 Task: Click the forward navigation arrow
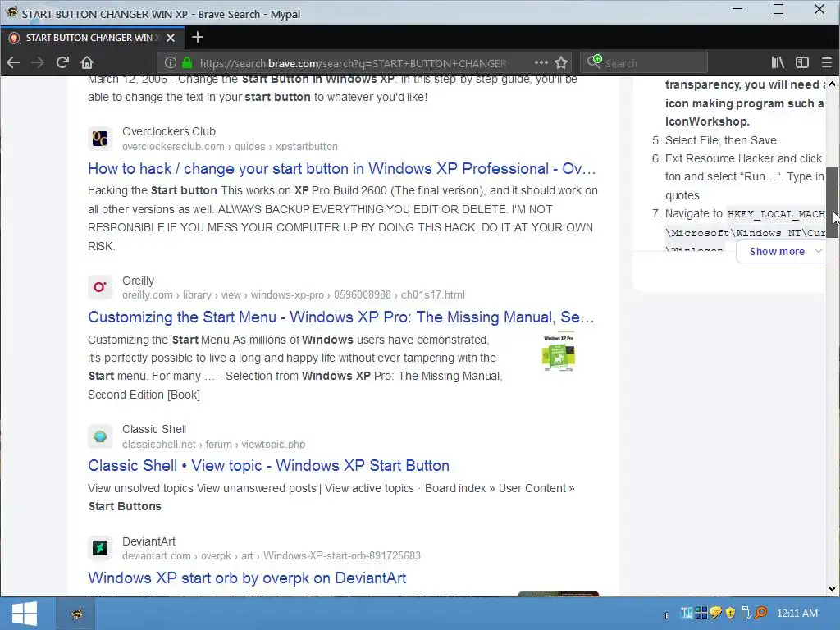click(x=38, y=62)
